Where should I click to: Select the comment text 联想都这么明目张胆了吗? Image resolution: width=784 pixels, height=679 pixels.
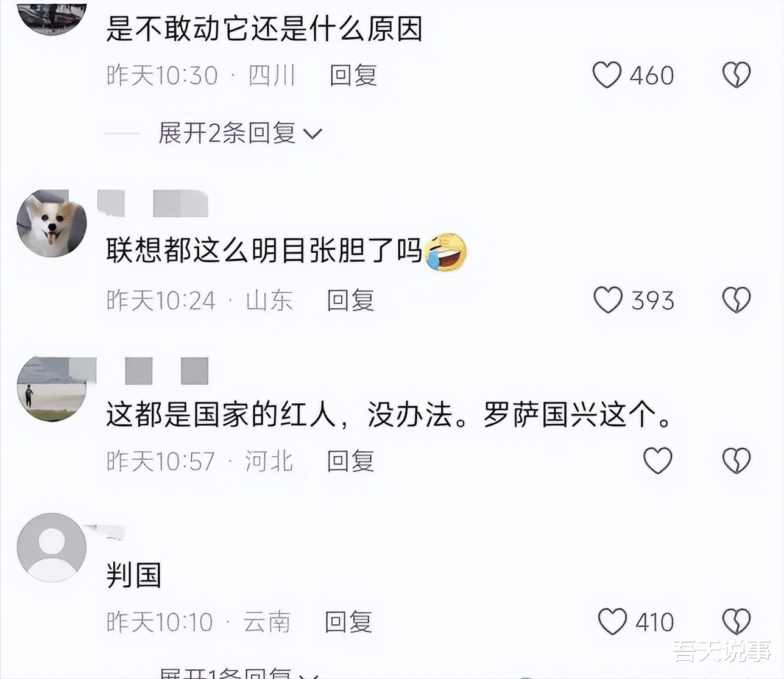pyautogui.click(x=264, y=250)
